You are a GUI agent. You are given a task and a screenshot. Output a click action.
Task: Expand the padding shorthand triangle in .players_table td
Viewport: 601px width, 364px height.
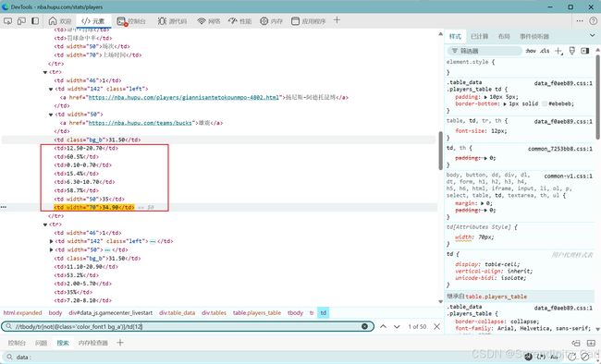pyautogui.click(x=485, y=97)
